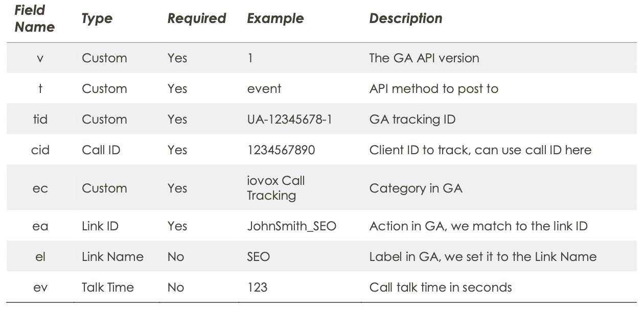Viewport: 644px width, 311px height.
Task: Select the 'GA tracking ID' description text
Action: [x=412, y=119]
